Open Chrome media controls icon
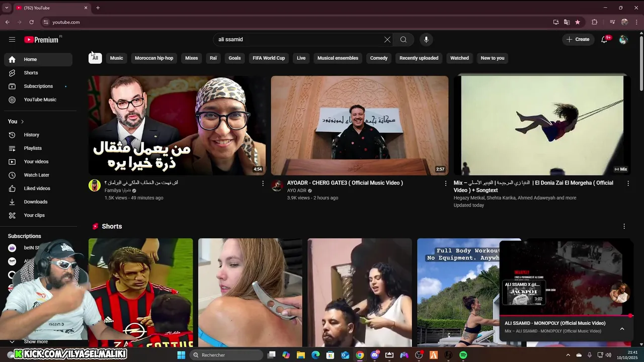This screenshot has width=644, height=362. (612, 22)
